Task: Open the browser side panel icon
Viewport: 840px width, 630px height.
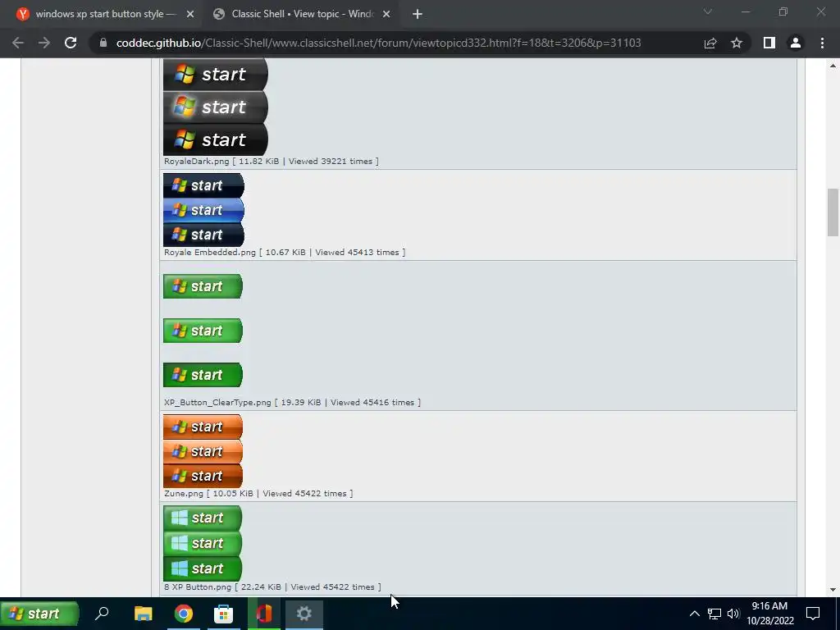Action: click(x=769, y=43)
